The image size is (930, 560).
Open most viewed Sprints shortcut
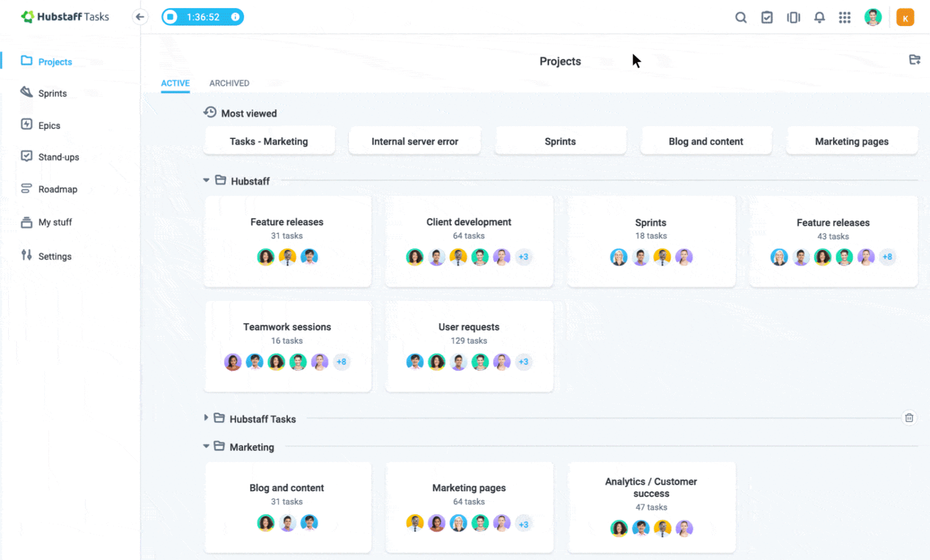(x=560, y=141)
